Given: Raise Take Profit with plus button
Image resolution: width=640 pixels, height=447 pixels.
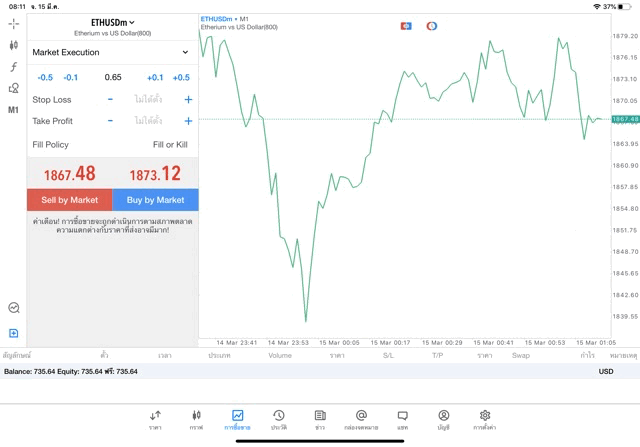Looking at the screenshot, I should point(188,121).
